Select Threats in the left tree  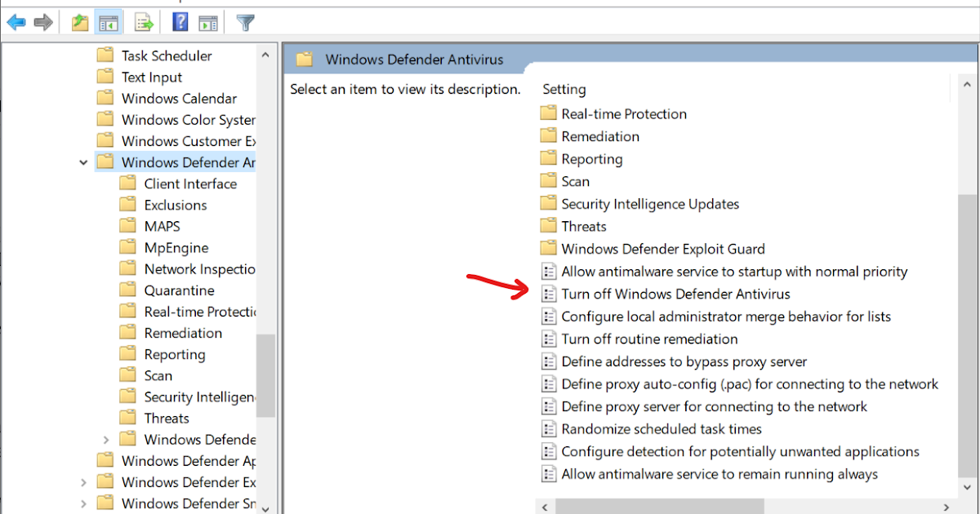(x=166, y=418)
